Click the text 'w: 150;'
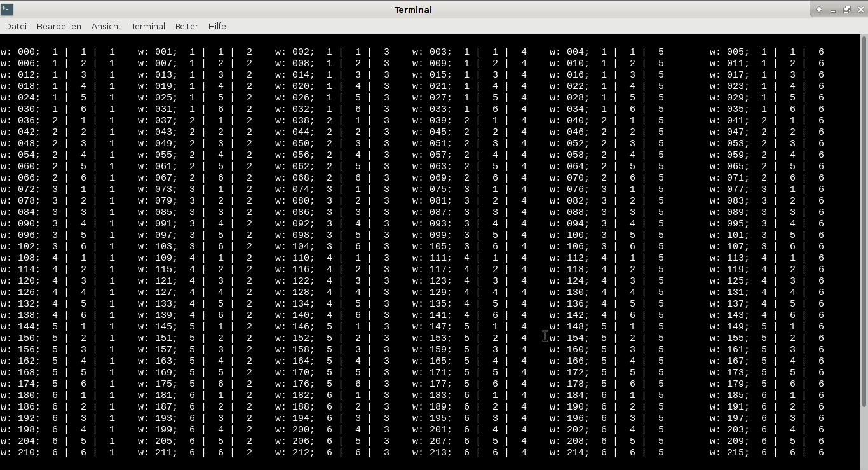Screen dimensions: 868x470 [20, 338]
